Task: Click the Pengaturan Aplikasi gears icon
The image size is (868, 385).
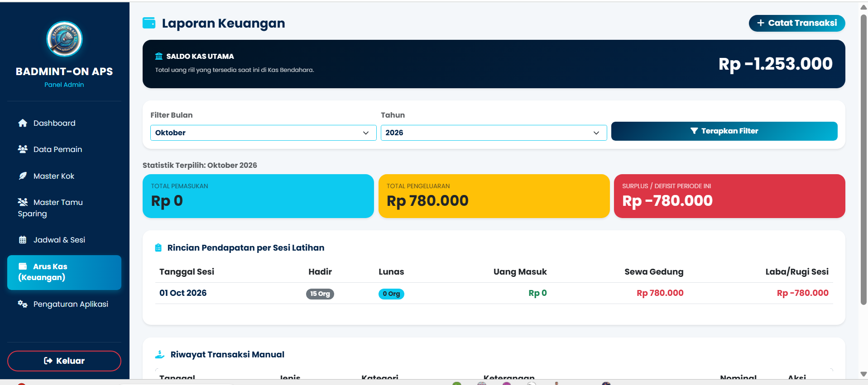Action: (x=23, y=304)
